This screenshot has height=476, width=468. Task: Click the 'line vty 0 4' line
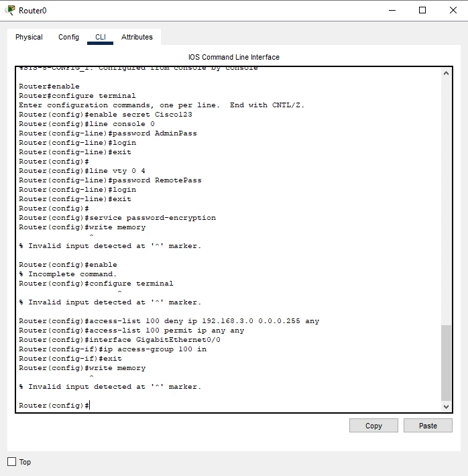pos(82,171)
